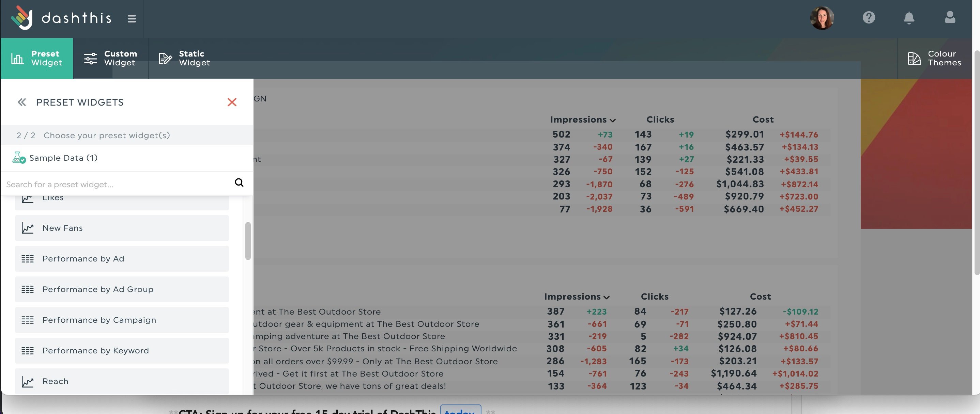Click the $1,190.64 cost value

(734, 373)
